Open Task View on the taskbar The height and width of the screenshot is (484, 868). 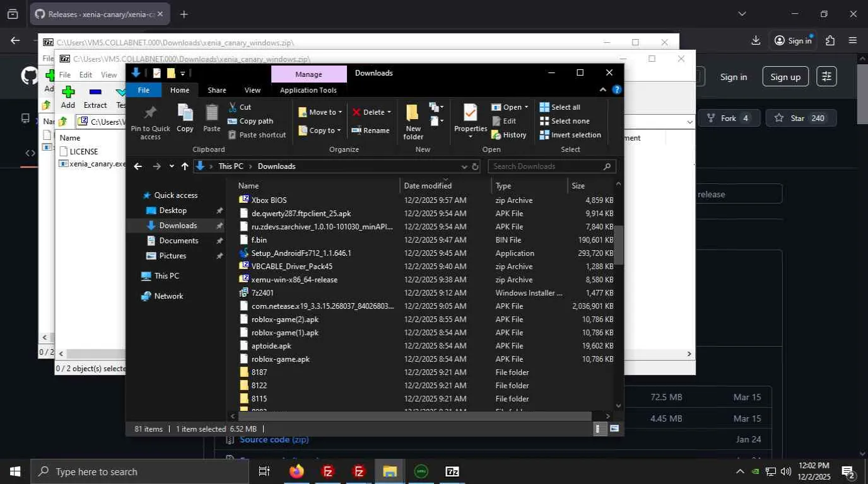[264, 471]
